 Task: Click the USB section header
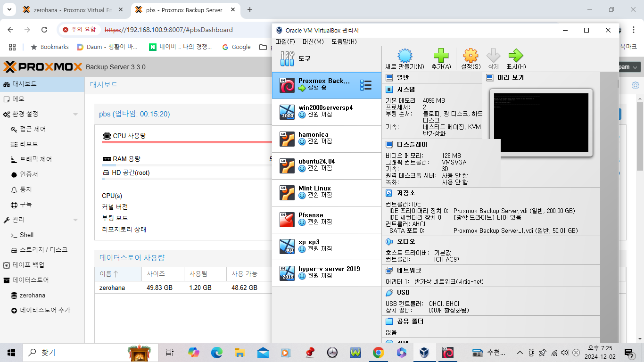[403, 293]
